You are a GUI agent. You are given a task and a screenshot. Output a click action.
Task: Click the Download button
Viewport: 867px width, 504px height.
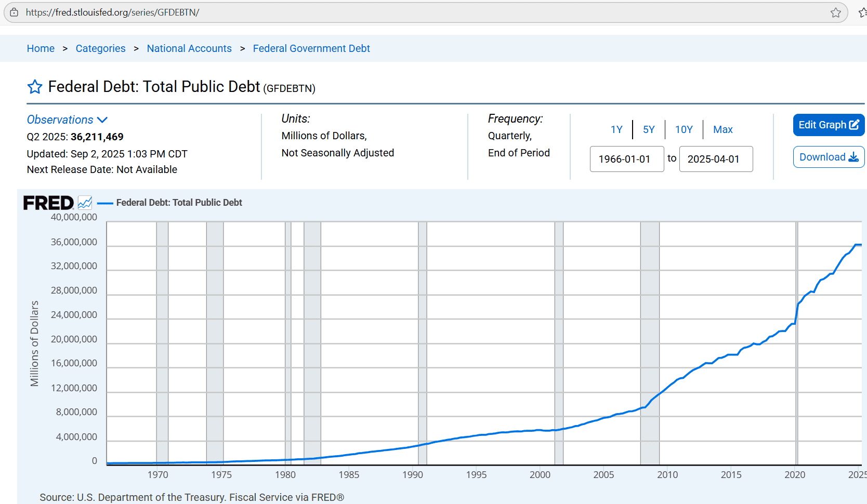coord(828,157)
